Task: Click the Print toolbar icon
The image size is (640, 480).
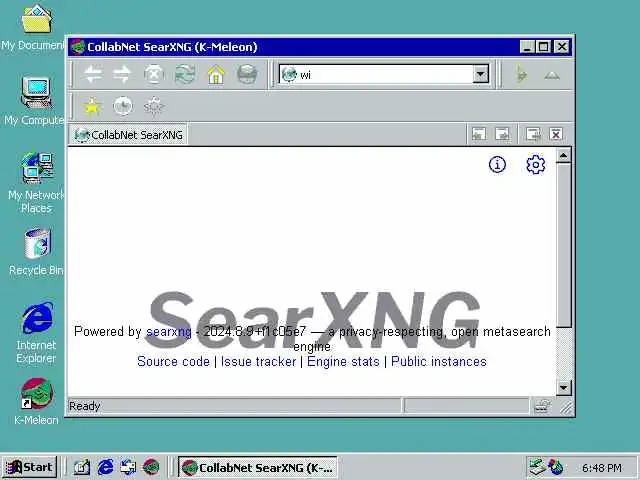Action: click(x=247, y=75)
